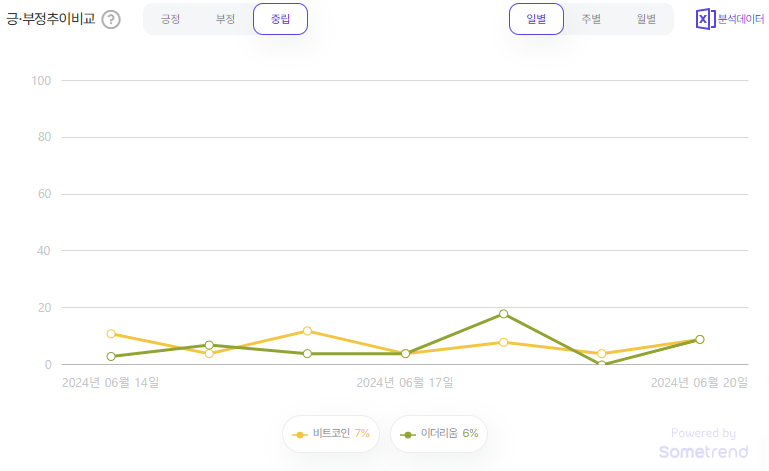Toggle the 이더리움 legend series
The height and width of the screenshot is (471, 769).
pos(439,434)
